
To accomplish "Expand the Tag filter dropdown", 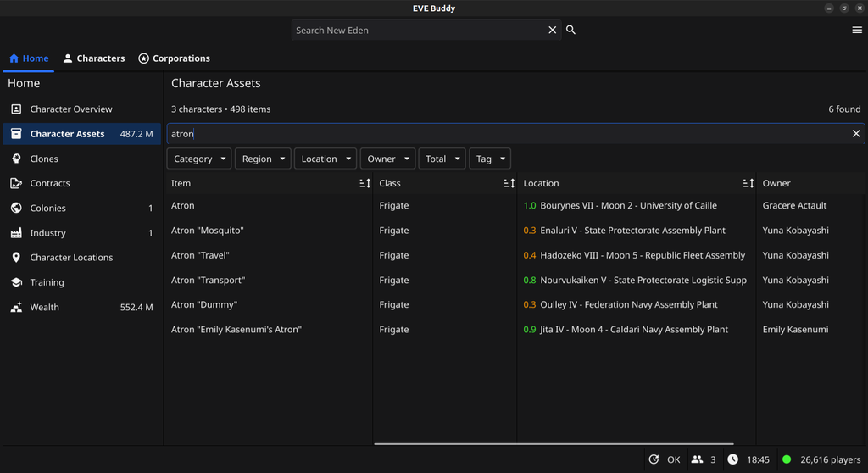I will tap(490, 159).
